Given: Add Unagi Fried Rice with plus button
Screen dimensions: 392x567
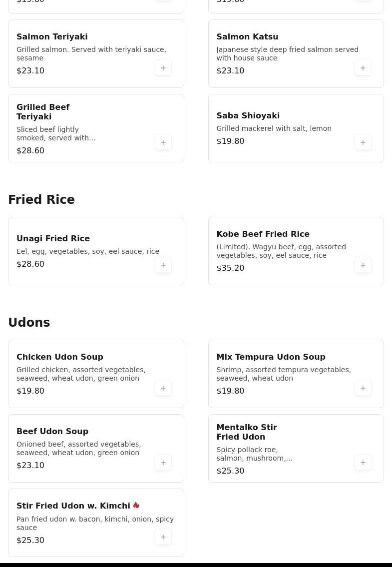Looking at the screenshot, I should click(163, 265).
